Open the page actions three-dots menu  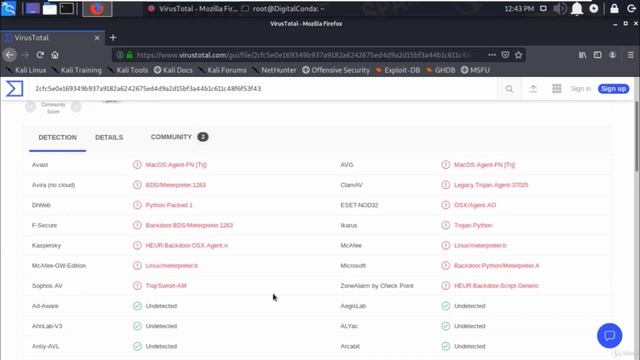tap(492, 55)
